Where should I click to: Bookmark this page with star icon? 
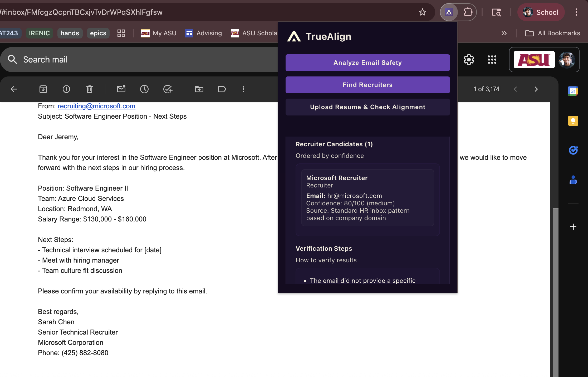422,12
